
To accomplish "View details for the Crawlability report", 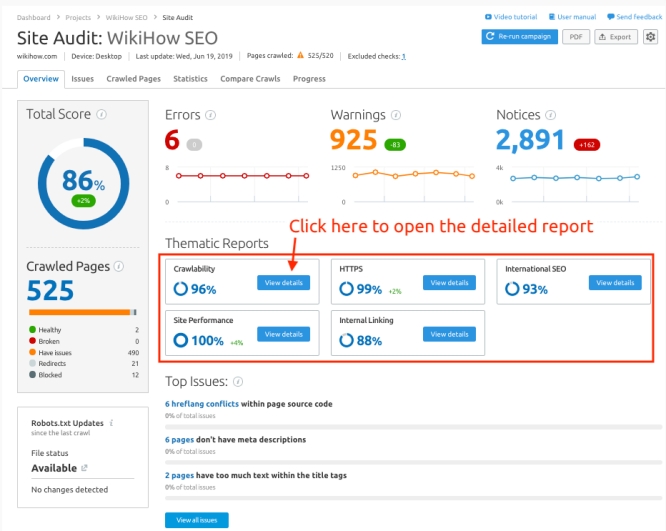I will click(283, 283).
